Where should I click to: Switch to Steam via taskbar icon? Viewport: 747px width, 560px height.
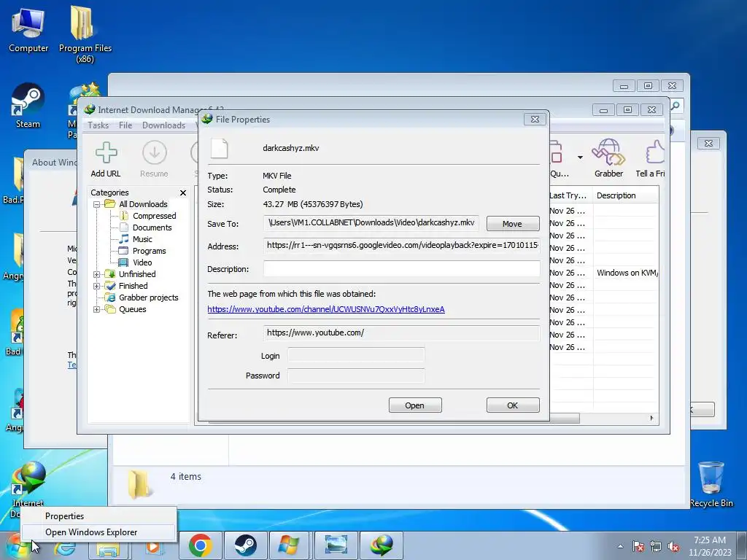[245, 545]
